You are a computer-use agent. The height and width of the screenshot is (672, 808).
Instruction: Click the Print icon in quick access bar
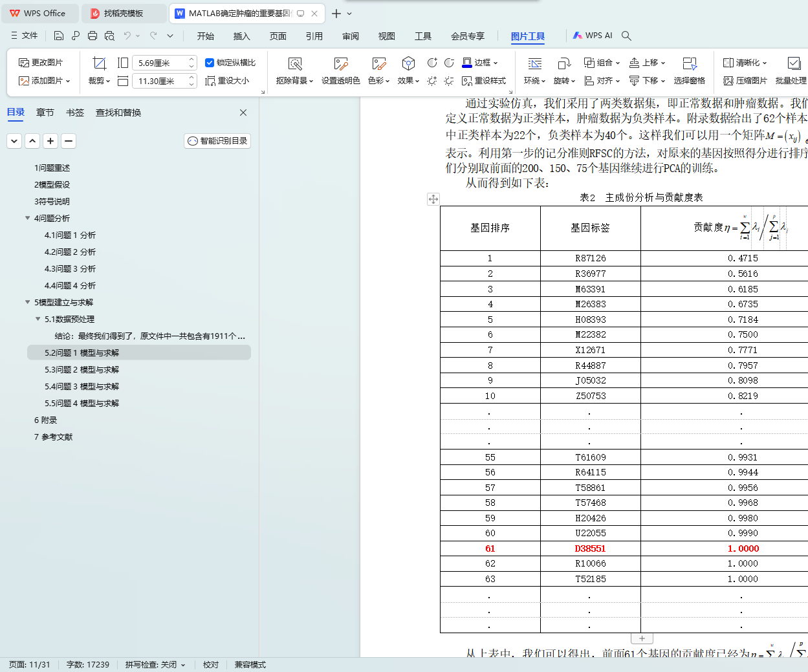coord(93,36)
